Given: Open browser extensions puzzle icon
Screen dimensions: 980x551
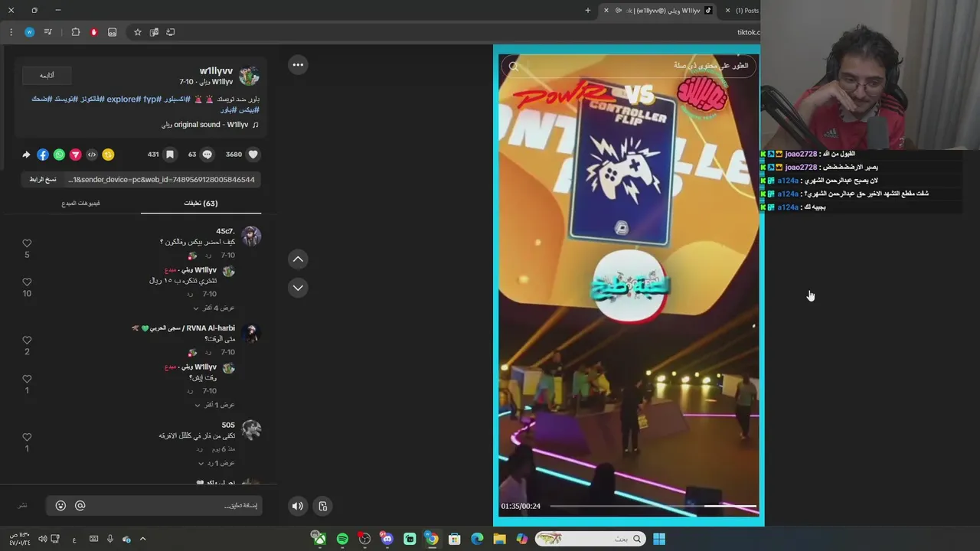Looking at the screenshot, I should (75, 32).
